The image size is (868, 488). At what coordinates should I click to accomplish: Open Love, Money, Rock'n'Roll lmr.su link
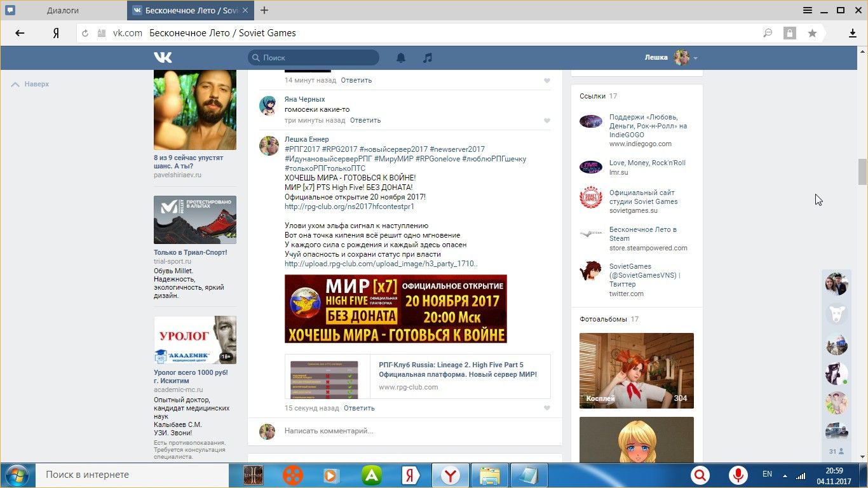tap(648, 163)
